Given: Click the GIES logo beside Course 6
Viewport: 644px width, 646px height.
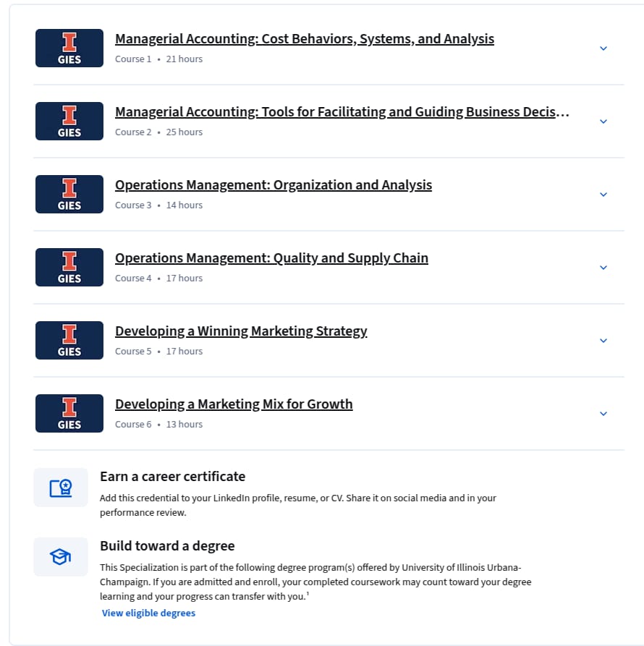Looking at the screenshot, I should [69, 413].
